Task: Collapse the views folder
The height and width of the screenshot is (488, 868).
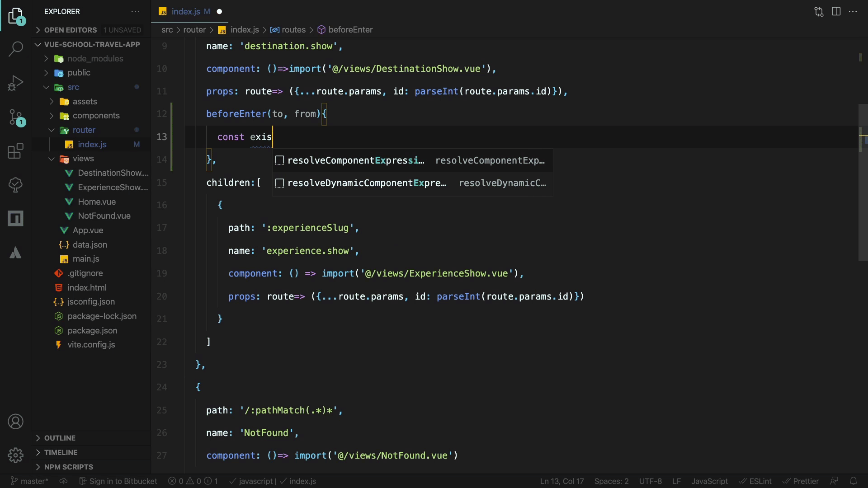Action: (x=83, y=159)
